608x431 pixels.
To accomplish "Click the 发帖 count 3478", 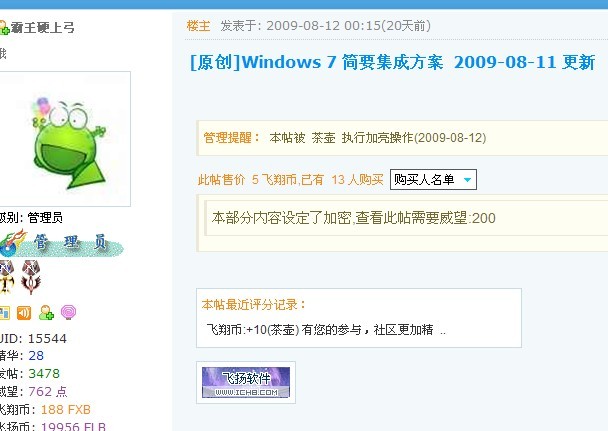I will [44, 373].
